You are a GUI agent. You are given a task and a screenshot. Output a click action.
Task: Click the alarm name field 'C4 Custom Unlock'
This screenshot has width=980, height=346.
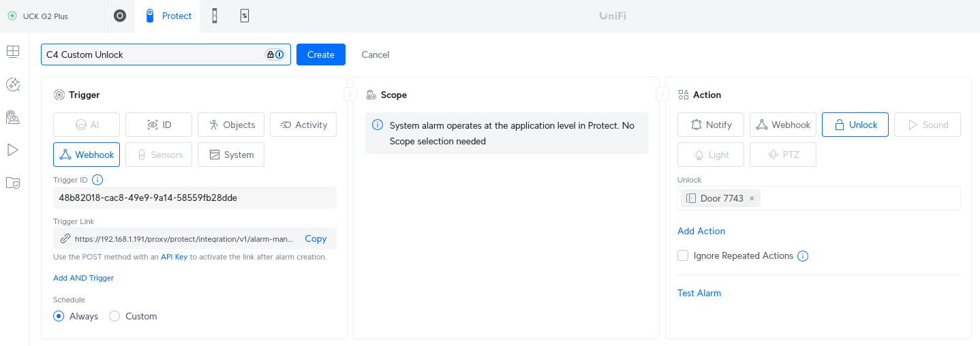point(166,54)
